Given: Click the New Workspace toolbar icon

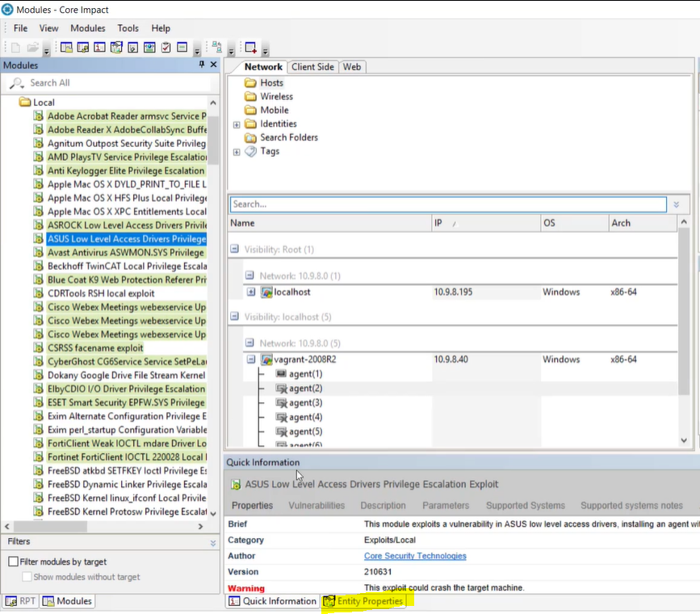Looking at the screenshot, I should [15, 48].
